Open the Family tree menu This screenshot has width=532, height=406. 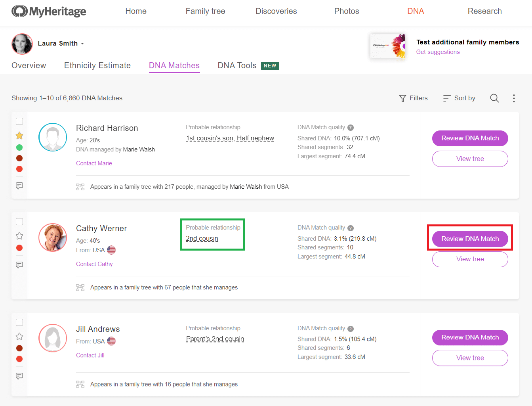pos(205,11)
